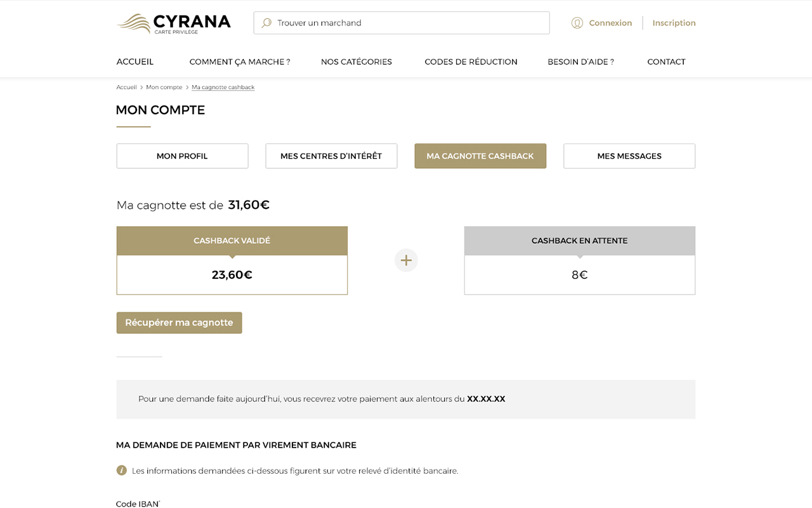Click the Récupérer ma cagnotte button
The height and width of the screenshot is (508, 812).
coord(179,323)
